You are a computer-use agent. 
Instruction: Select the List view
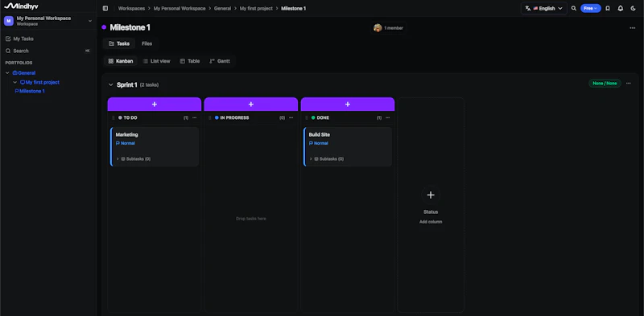156,61
